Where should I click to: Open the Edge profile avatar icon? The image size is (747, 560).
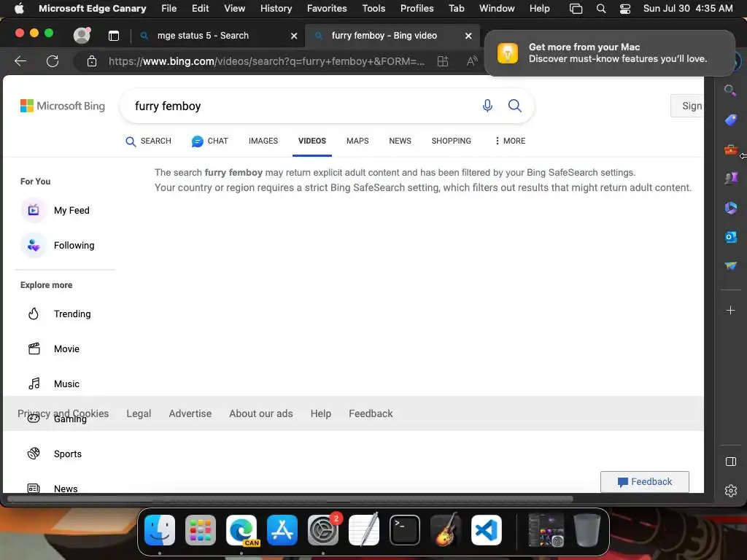[82, 35]
